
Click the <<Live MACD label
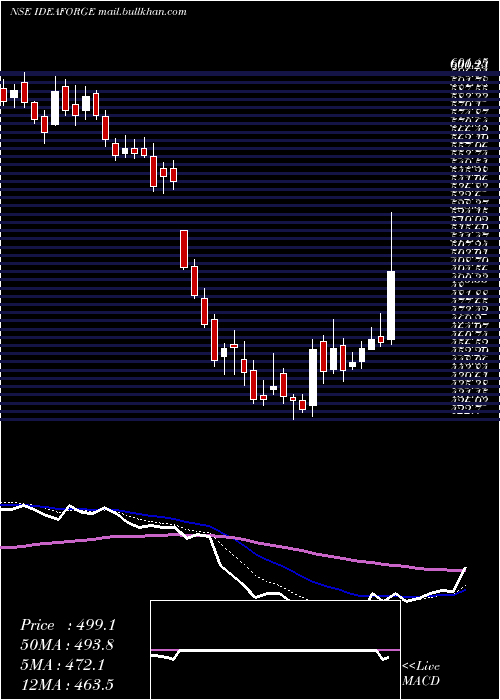[x=421, y=673]
